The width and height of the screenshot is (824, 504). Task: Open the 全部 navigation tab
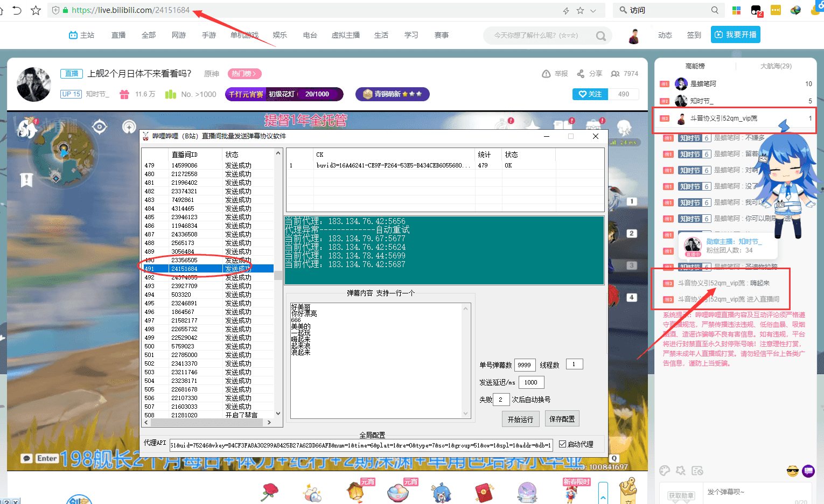click(149, 35)
